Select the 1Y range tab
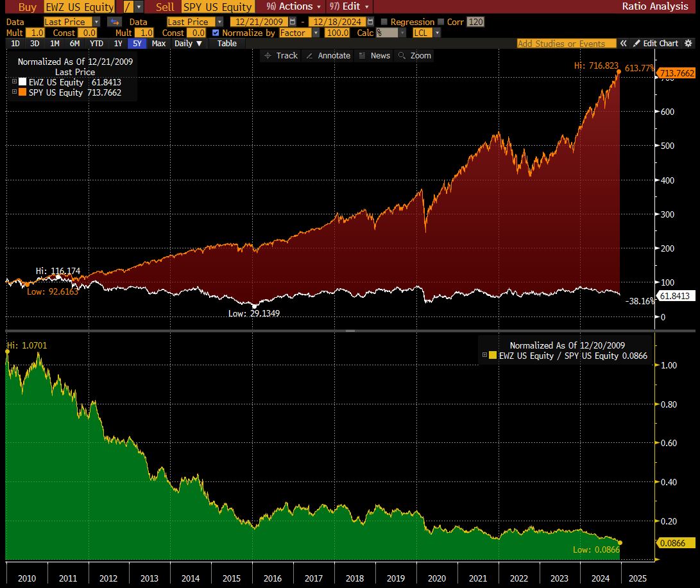Viewport: 700px width, 588px height. pyautogui.click(x=118, y=44)
